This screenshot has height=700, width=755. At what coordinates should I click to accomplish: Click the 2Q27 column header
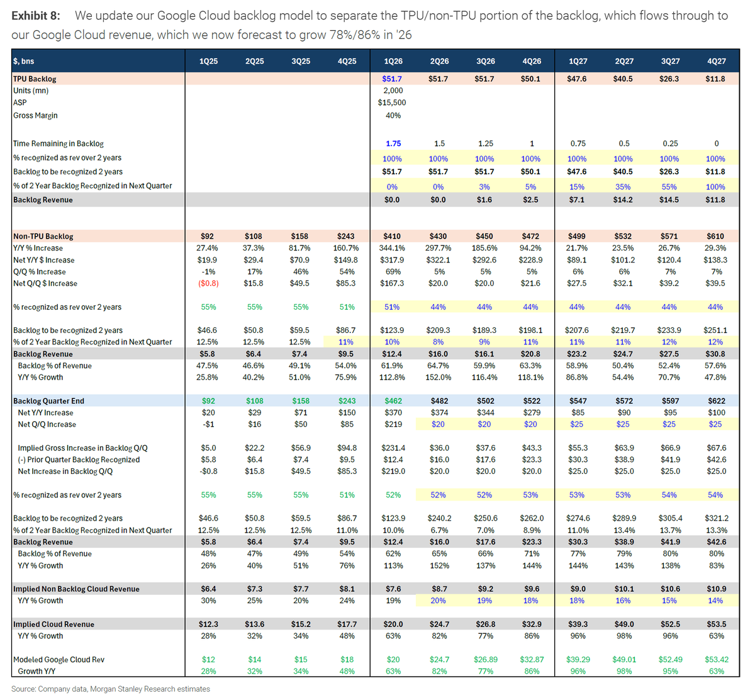(624, 61)
